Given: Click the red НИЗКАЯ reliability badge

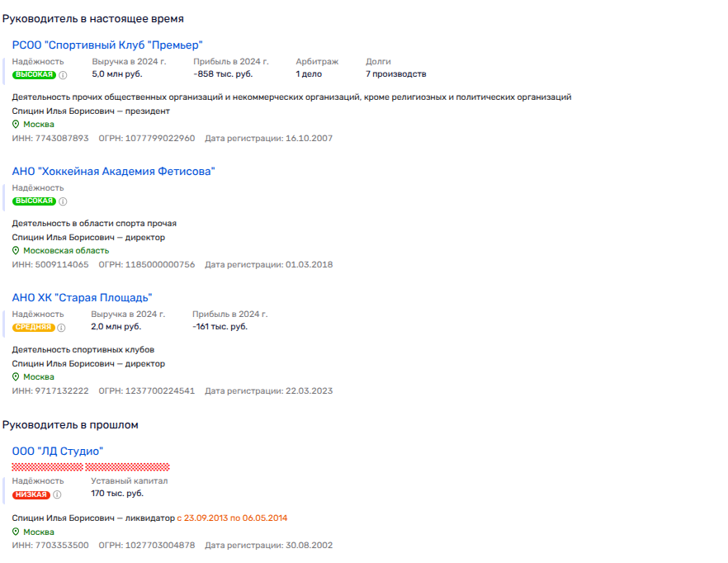Looking at the screenshot, I should [x=31, y=495].
